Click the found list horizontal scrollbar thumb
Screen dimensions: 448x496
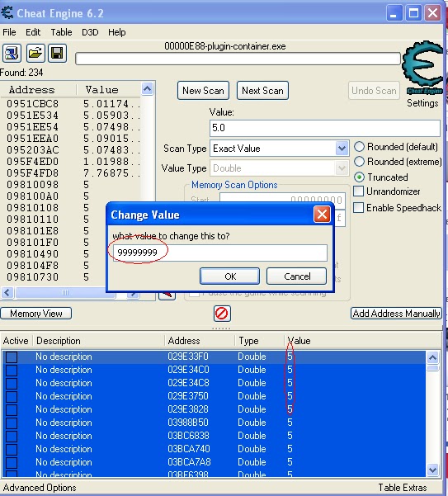tap(65, 293)
